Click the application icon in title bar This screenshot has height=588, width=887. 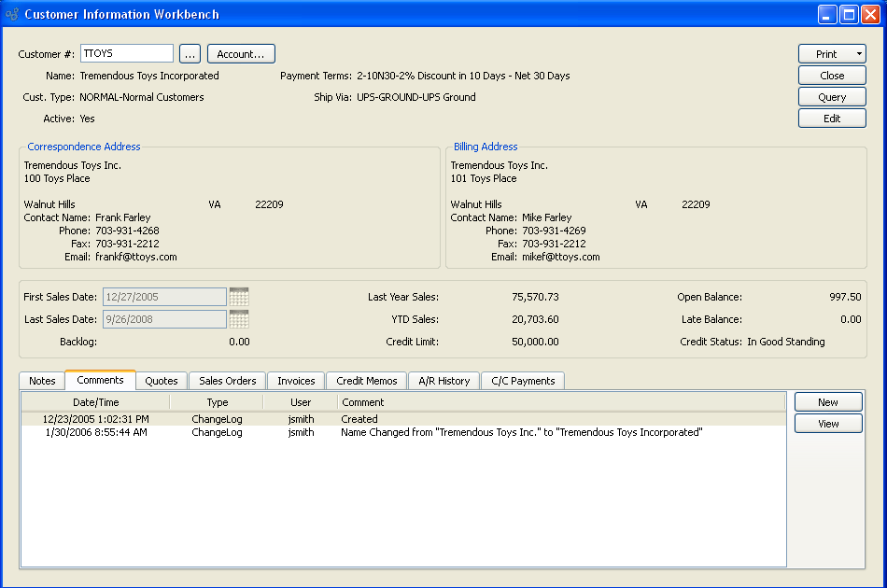tap(12, 14)
